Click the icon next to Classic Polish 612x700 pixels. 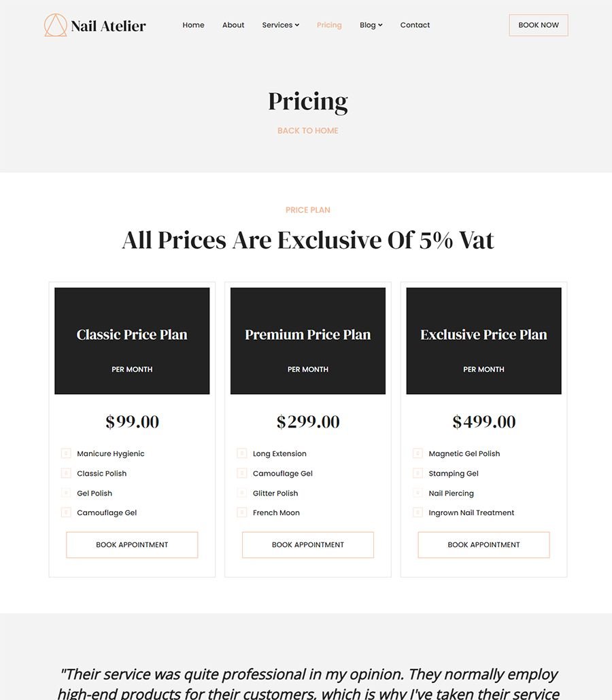[x=66, y=473]
